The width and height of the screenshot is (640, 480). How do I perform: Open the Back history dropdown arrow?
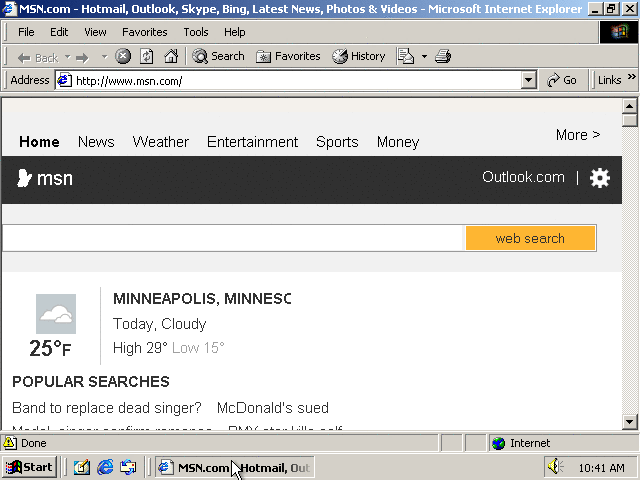click(x=68, y=57)
